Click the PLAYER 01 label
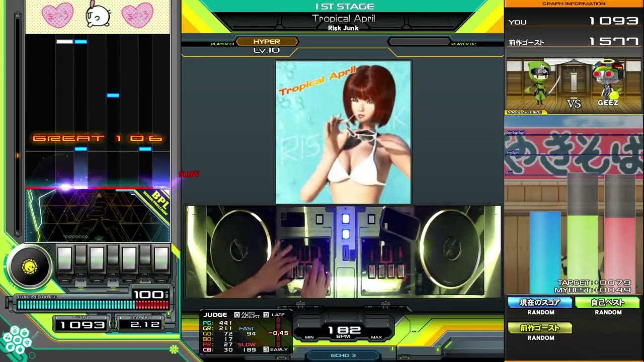 [222, 44]
